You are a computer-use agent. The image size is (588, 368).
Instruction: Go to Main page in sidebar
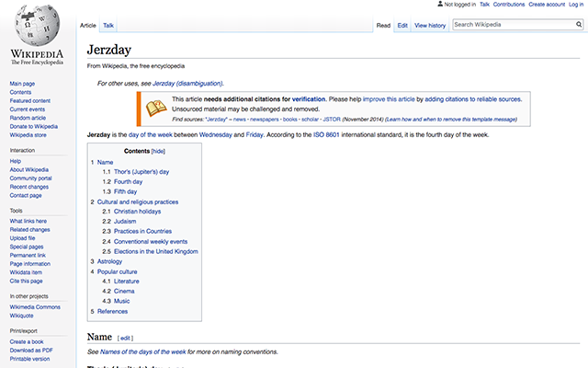tap(22, 84)
